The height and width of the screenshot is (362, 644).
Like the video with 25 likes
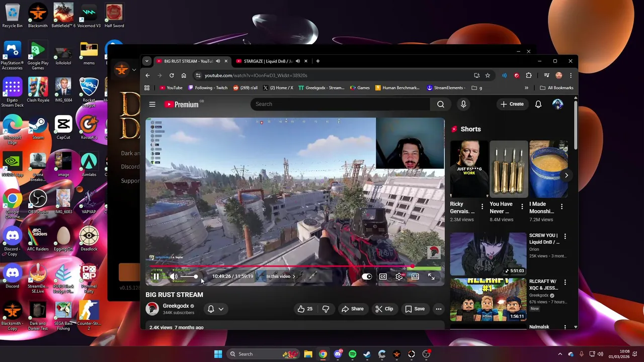click(306, 309)
